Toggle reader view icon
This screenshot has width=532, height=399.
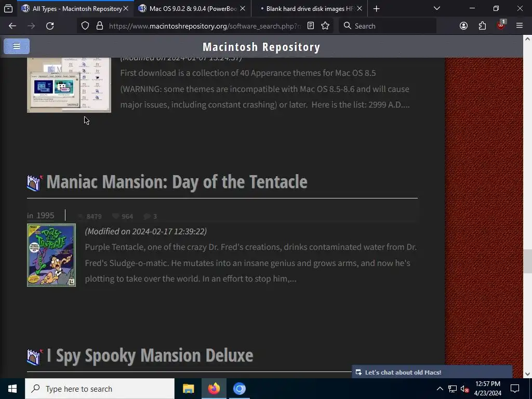pos(311,26)
